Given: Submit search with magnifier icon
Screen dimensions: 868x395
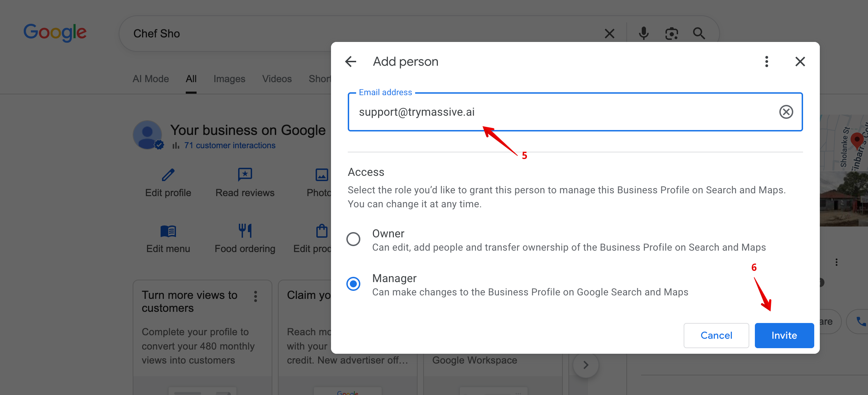Looking at the screenshot, I should pos(699,34).
